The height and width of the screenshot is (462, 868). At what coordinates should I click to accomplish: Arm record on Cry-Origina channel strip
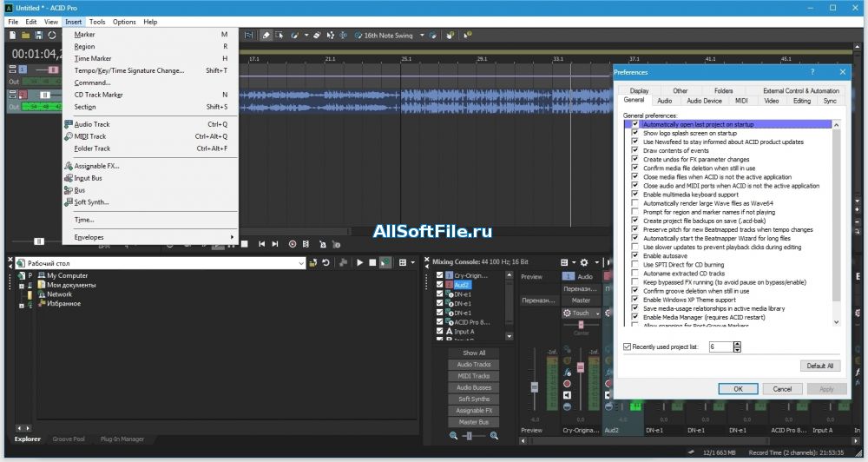click(x=567, y=383)
